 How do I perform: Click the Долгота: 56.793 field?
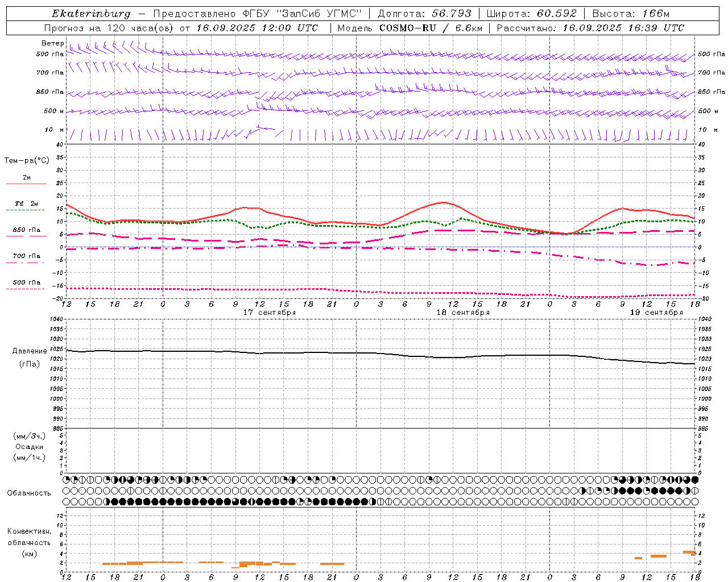click(425, 14)
